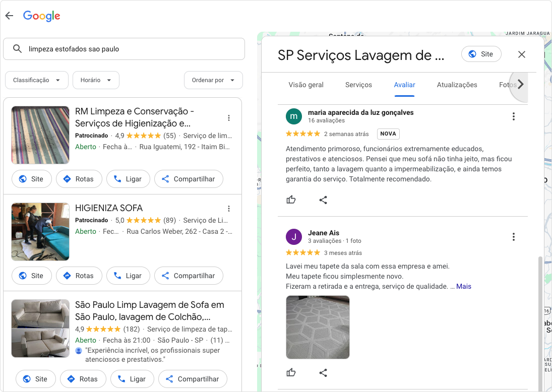Like Jeane Ais review with thumbs up
The image size is (552, 392).
coord(291,372)
